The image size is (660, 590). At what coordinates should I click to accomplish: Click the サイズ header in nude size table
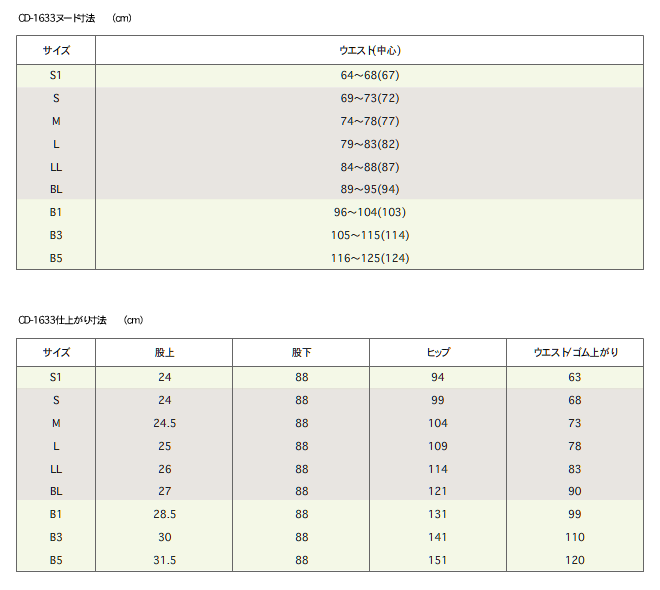pos(56,50)
